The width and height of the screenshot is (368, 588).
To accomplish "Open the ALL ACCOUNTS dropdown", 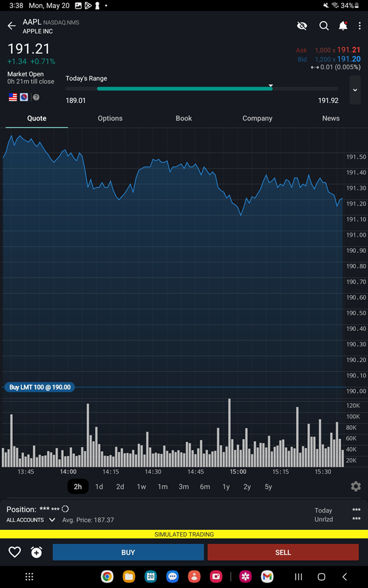I will click(31, 520).
